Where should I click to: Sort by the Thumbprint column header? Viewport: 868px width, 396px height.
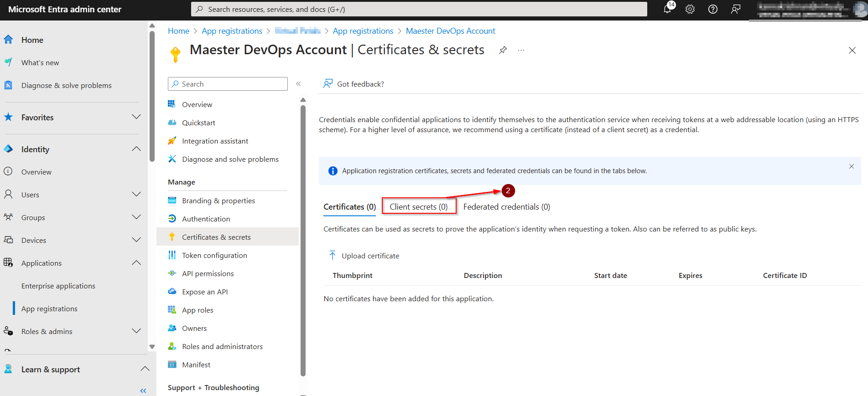(x=353, y=275)
